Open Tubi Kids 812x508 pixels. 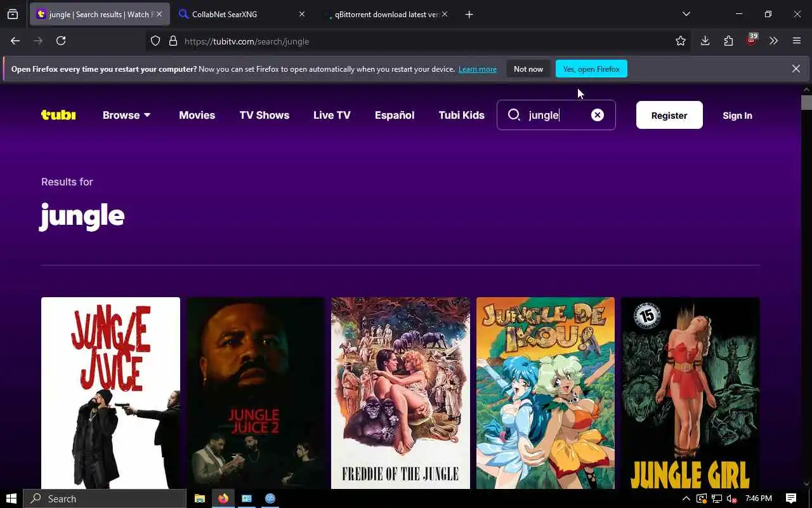pyautogui.click(x=461, y=115)
